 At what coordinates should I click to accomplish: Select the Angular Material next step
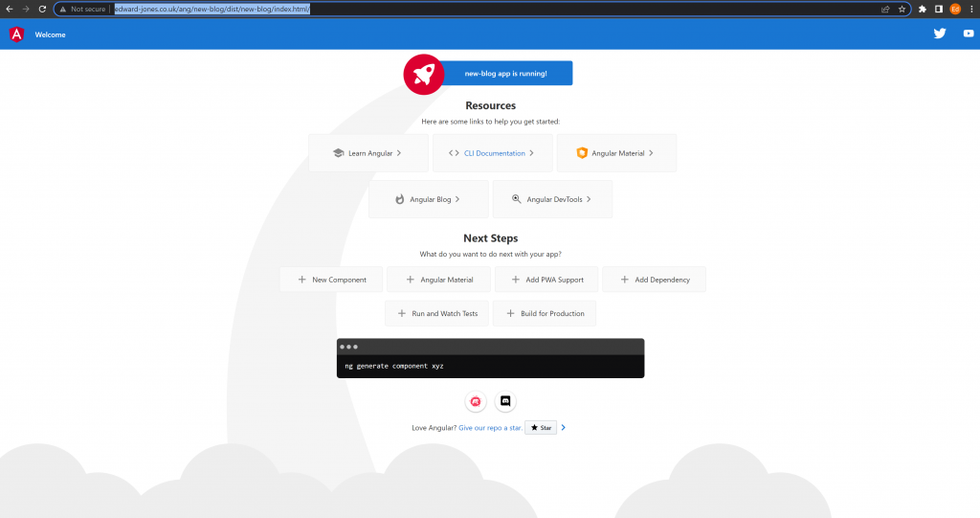(x=438, y=280)
